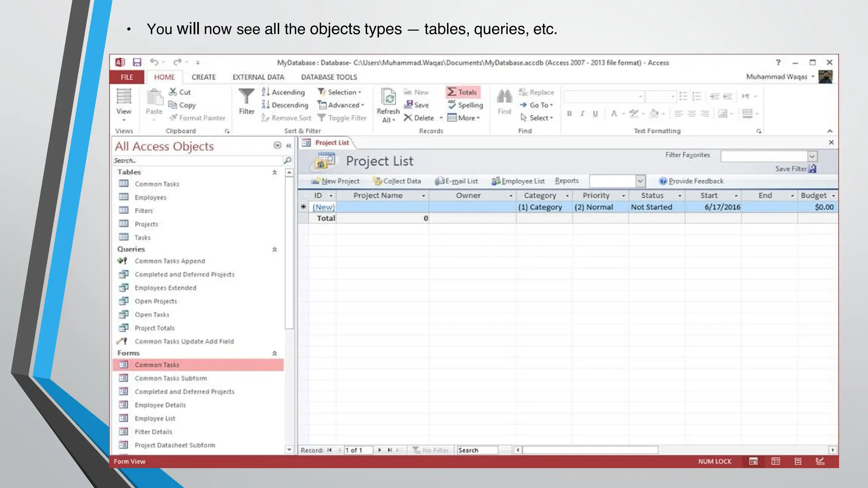
Task: Toggle Filter button in Sort & Filter
Action: click(x=342, y=118)
